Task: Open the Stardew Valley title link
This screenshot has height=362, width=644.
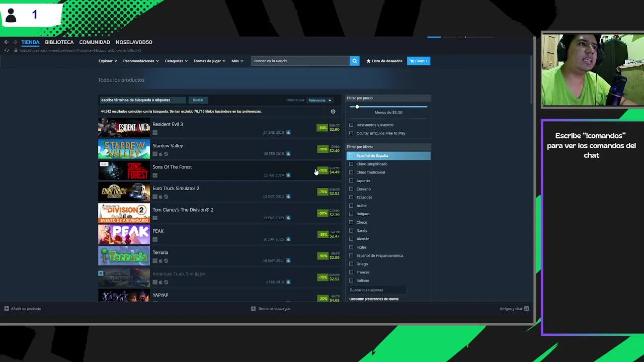Action: point(168,146)
